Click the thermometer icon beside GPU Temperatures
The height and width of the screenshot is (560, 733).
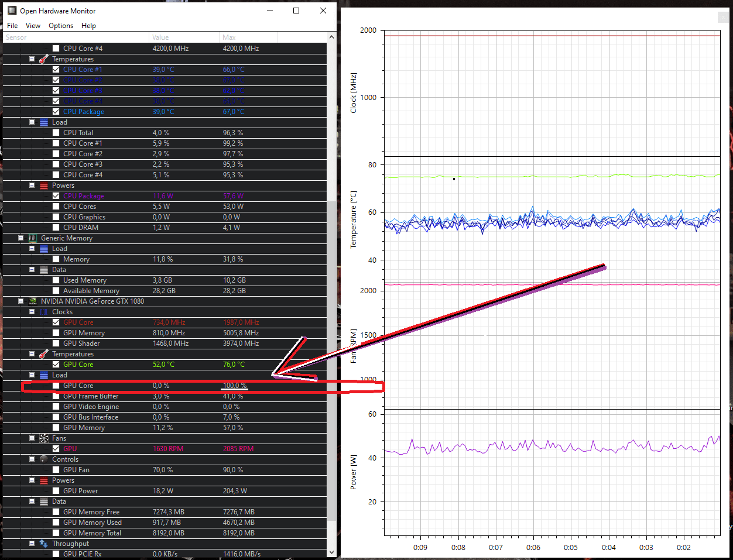(x=44, y=354)
